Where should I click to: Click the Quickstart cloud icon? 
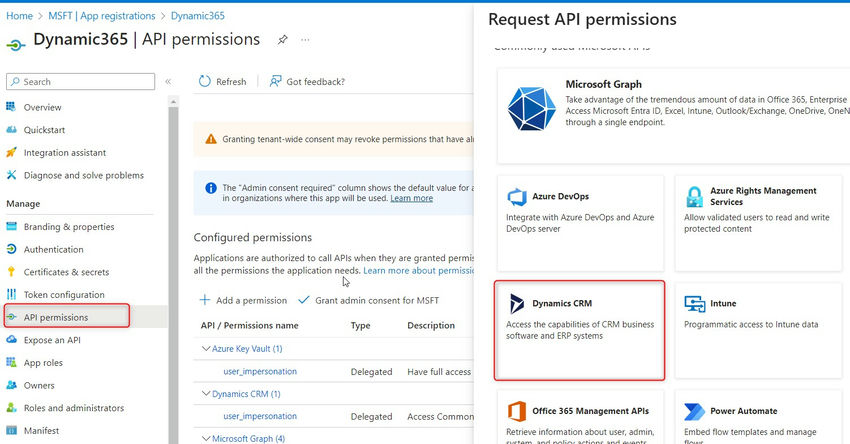(11, 130)
